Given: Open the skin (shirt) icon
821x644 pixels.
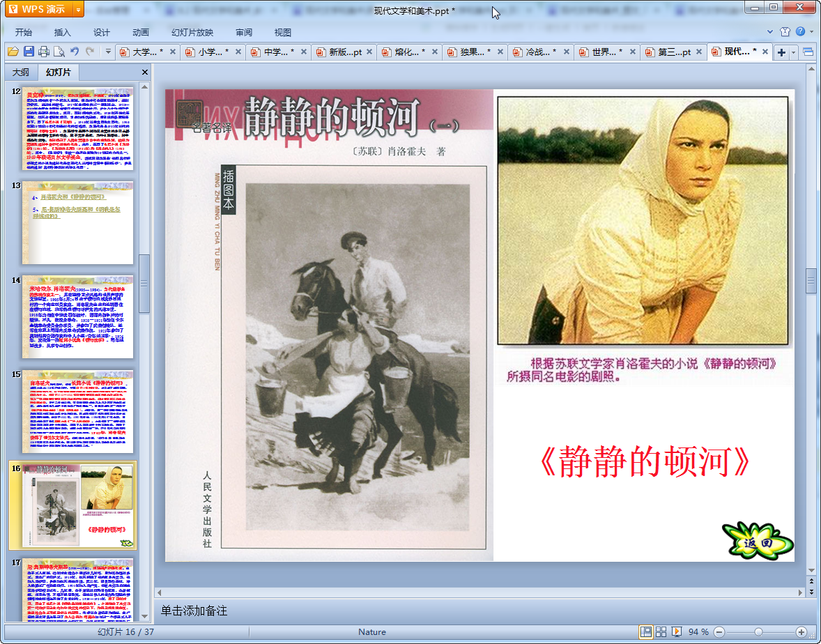Looking at the screenshot, I should point(785,31).
